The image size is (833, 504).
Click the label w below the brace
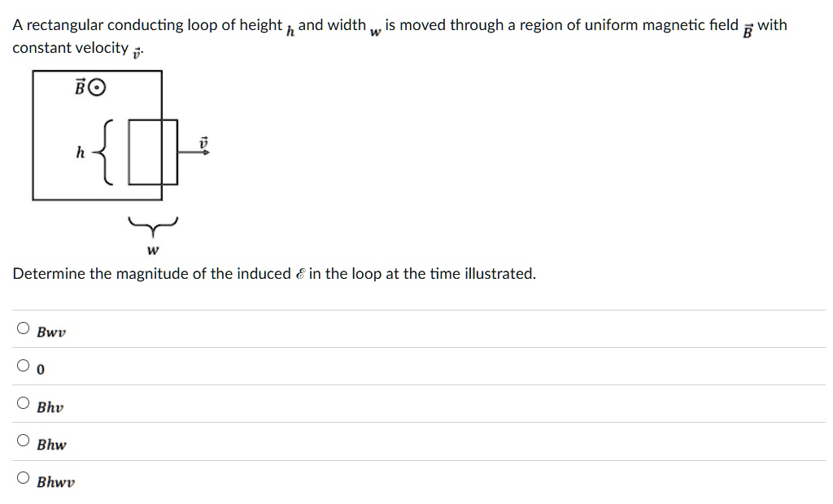[x=151, y=249]
